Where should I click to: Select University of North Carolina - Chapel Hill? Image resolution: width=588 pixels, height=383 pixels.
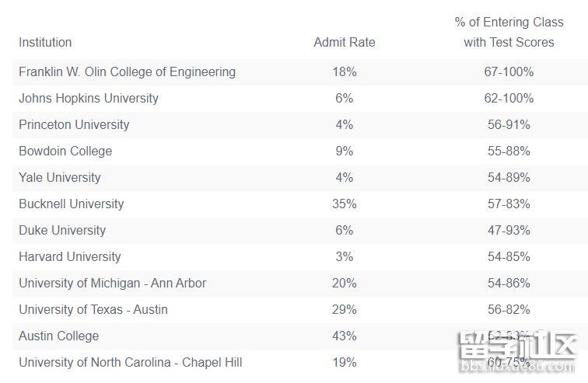pyautogui.click(x=131, y=362)
